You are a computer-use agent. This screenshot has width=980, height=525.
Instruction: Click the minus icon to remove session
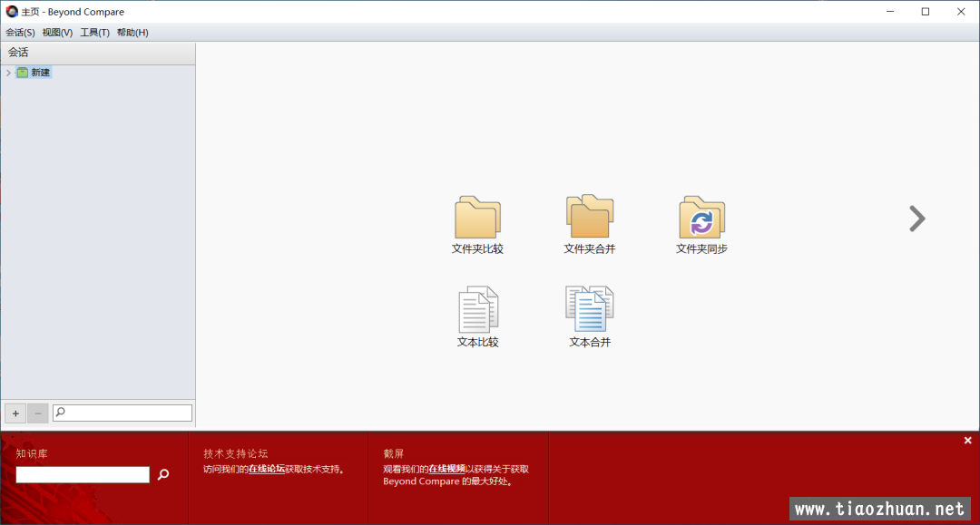38,413
